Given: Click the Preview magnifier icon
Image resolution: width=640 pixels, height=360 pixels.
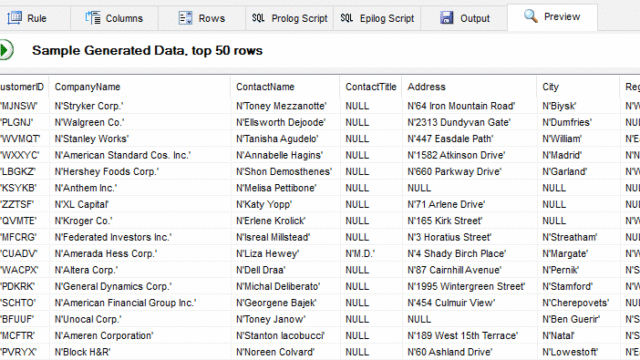Looking at the screenshot, I should tap(531, 16).
